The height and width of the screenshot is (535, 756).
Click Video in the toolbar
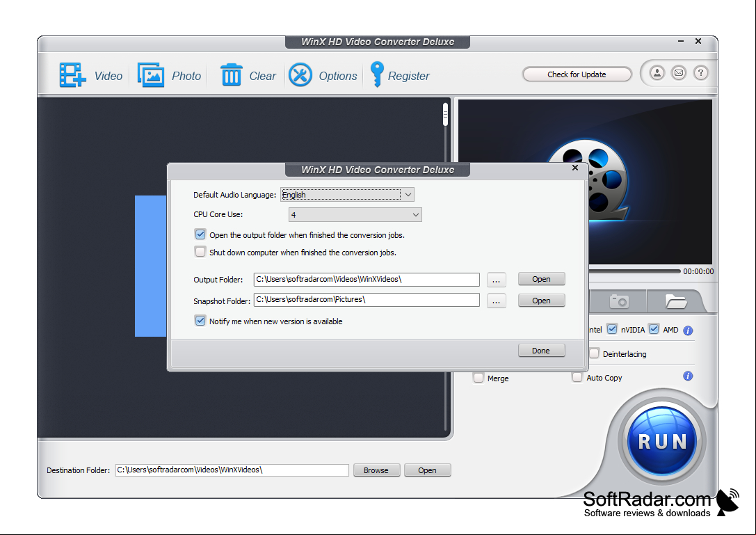pos(108,76)
